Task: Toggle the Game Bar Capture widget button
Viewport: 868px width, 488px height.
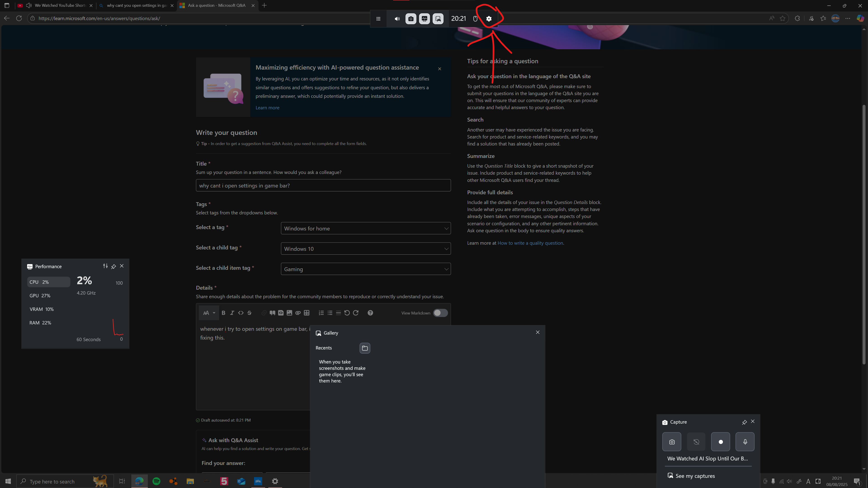Action: point(411,19)
